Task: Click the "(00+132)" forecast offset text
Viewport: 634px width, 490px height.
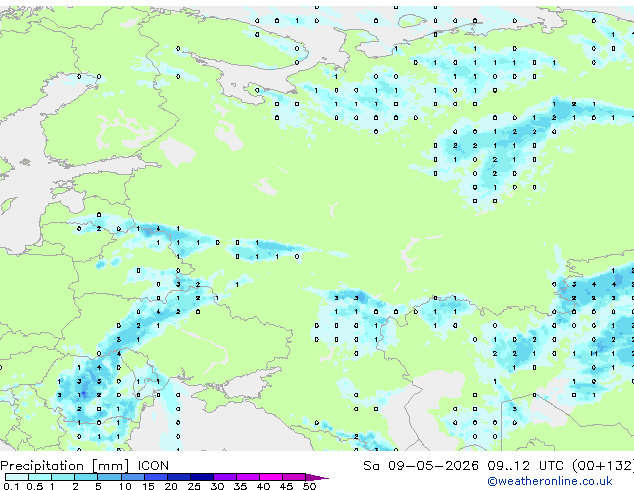Action: pyautogui.click(x=603, y=466)
